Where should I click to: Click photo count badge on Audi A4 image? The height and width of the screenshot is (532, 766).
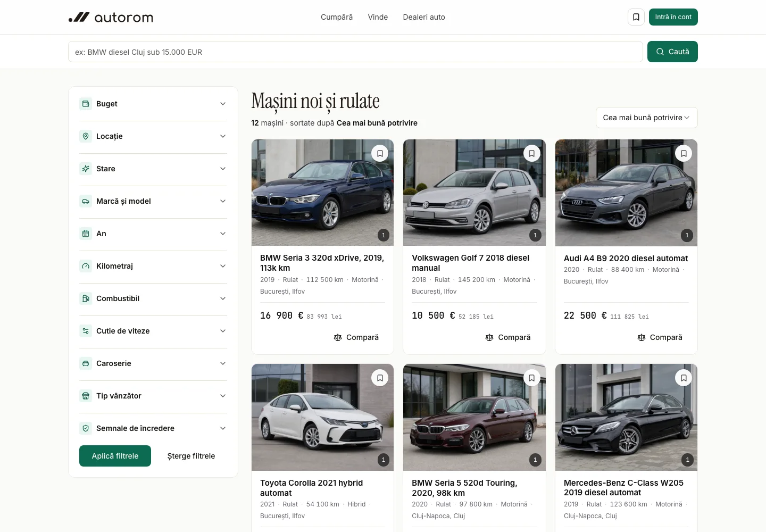pos(687,235)
